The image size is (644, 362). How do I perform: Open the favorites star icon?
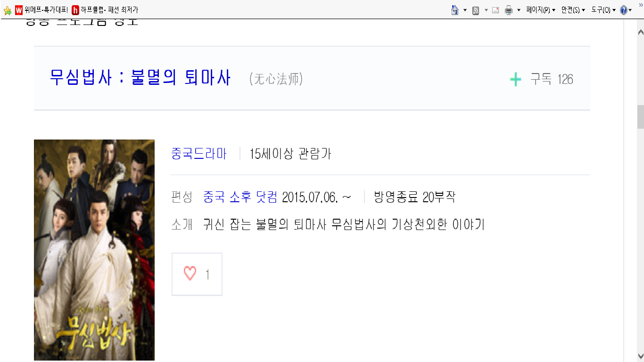click(7, 10)
